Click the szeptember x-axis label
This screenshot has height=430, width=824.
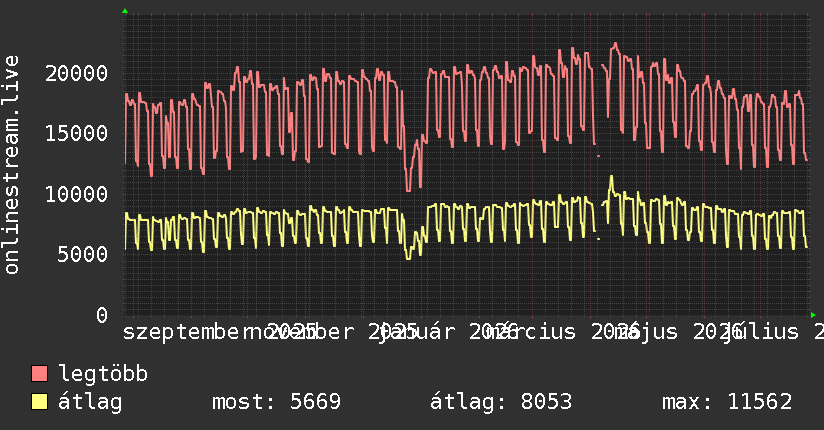[181, 332]
